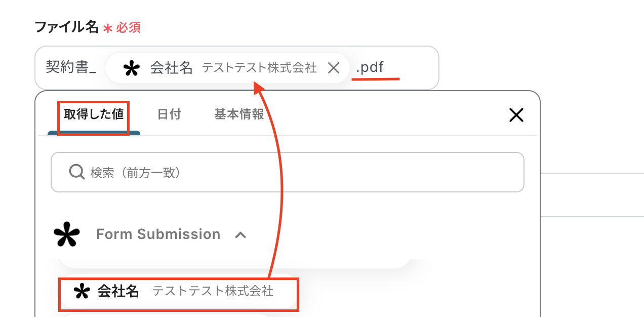Viewport: 644px width, 317px height.
Task: Click the red 必須 required label
Action: [129, 27]
